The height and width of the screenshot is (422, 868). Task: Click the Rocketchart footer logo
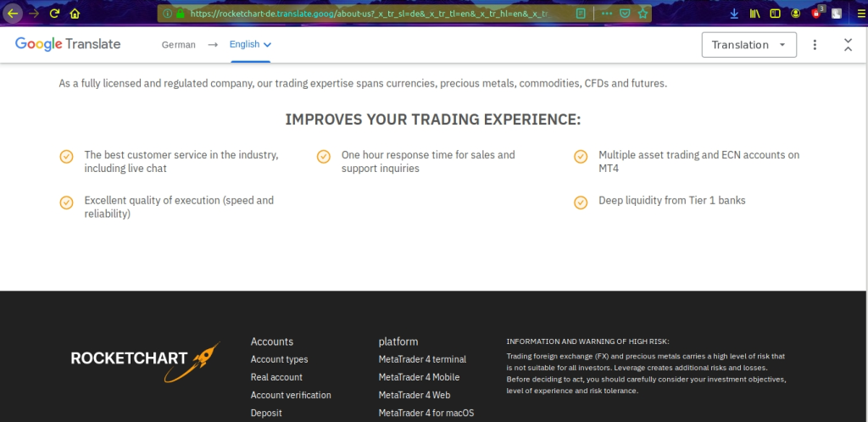(x=145, y=362)
